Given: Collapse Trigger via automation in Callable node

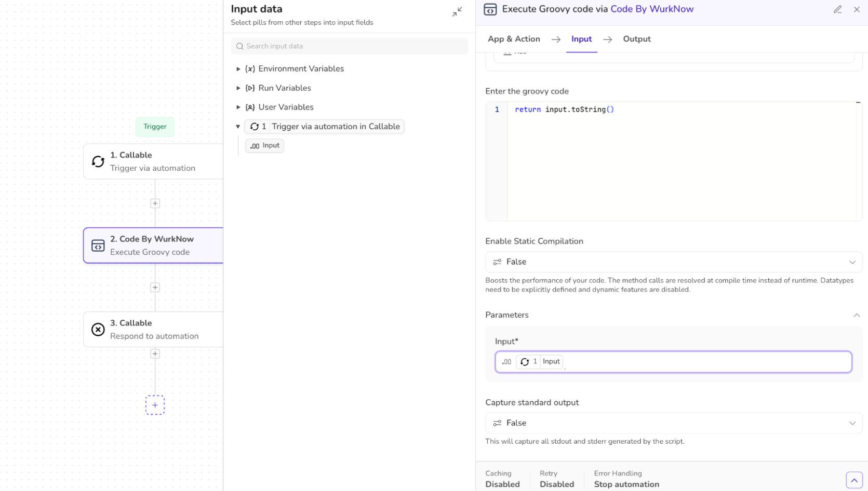Looking at the screenshot, I should 238,127.
